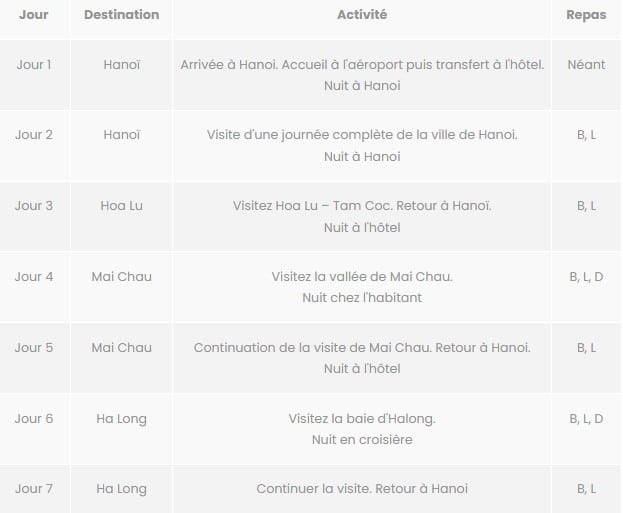This screenshot has height=513, width=623.
Task: Select the Jour 7 cell
Action: pos(34,489)
